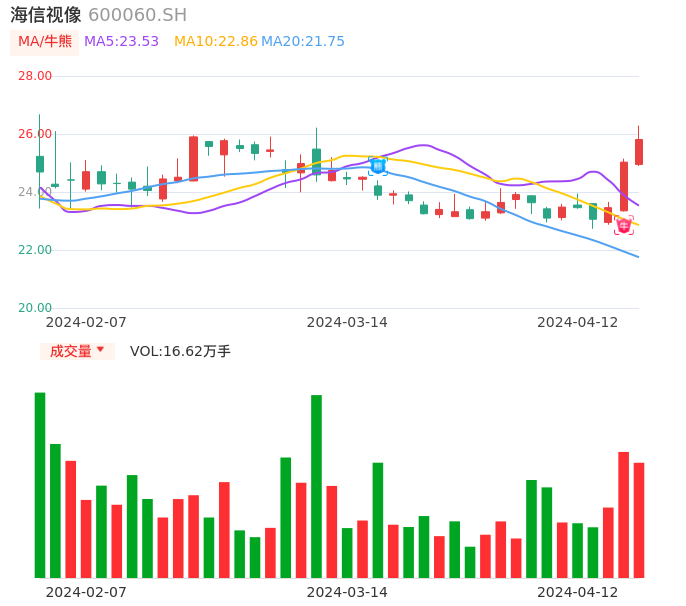The image size is (686, 606).
Task: Click the MA5:23.53 label
Action: pos(121,42)
